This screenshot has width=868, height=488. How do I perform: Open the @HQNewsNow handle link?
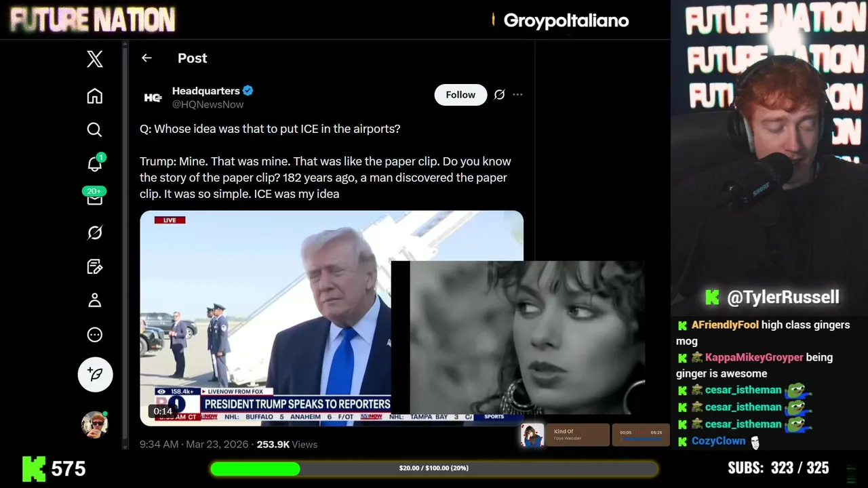pyautogui.click(x=208, y=104)
